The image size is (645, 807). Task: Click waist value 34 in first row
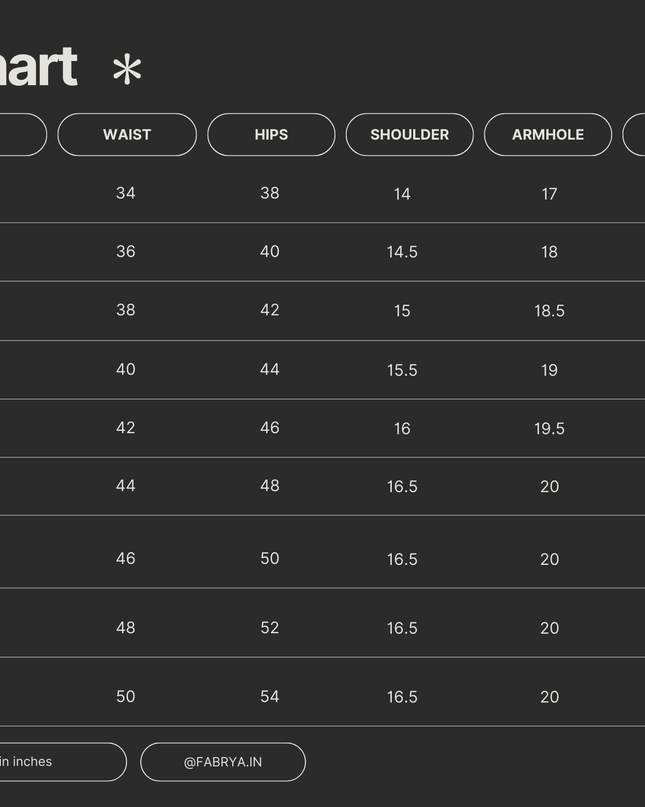tap(126, 193)
